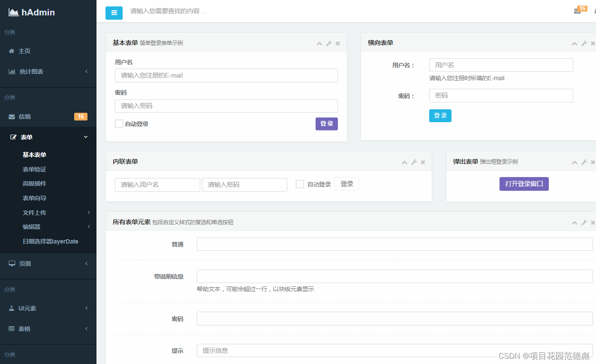Focus 请输入密码 field in 基本表单
This screenshot has height=364, width=596.
tap(226, 106)
